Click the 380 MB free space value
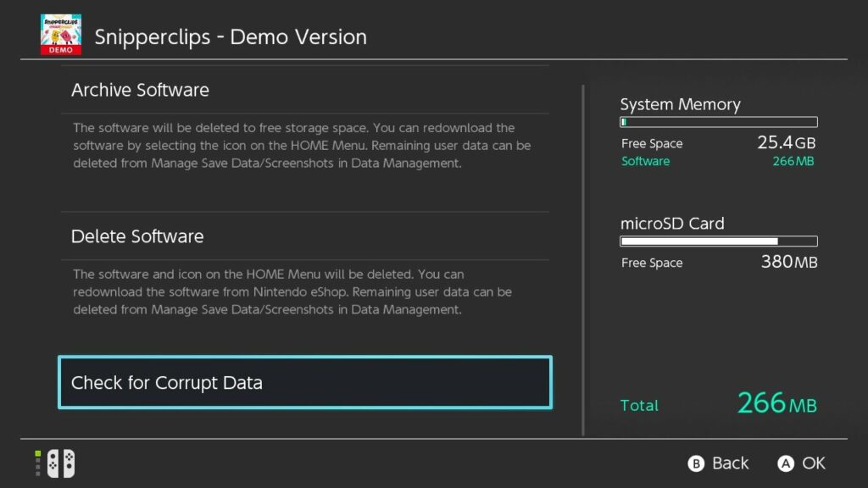The image size is (868, 488). click(789, 262)
